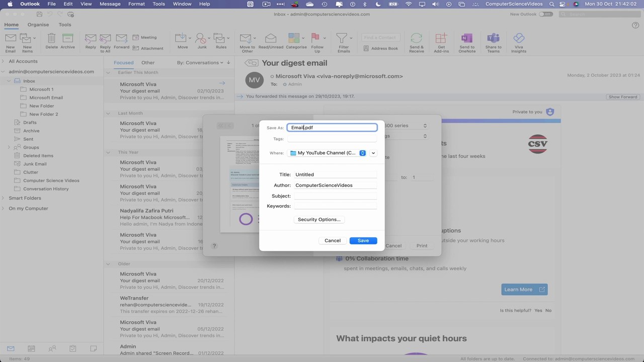Click Cancel in the save dialog
The image size is (644, 362).
[x=333, y=241]
